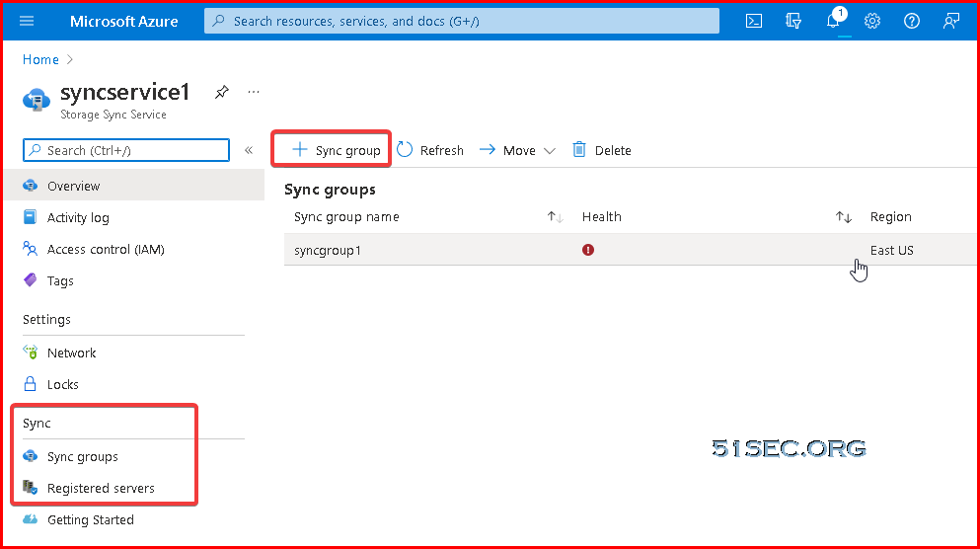The image size is (980, 549).
Task: Open the more options ellipsis near syncservice1
Action: (x=253, y=92)
